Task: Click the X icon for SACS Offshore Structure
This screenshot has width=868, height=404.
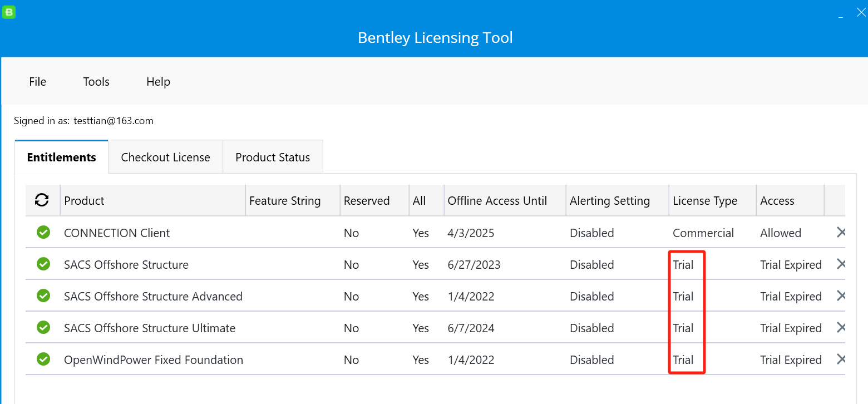Action: [841, 264]
